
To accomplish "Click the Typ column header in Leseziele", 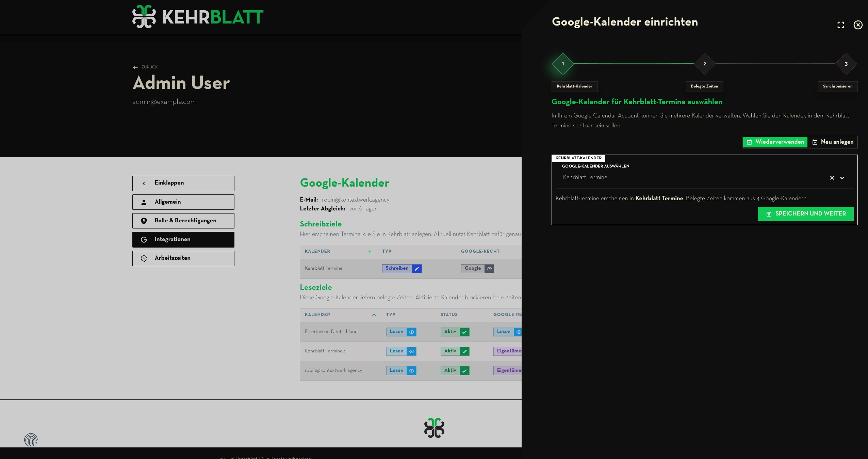I will (391, 315).
